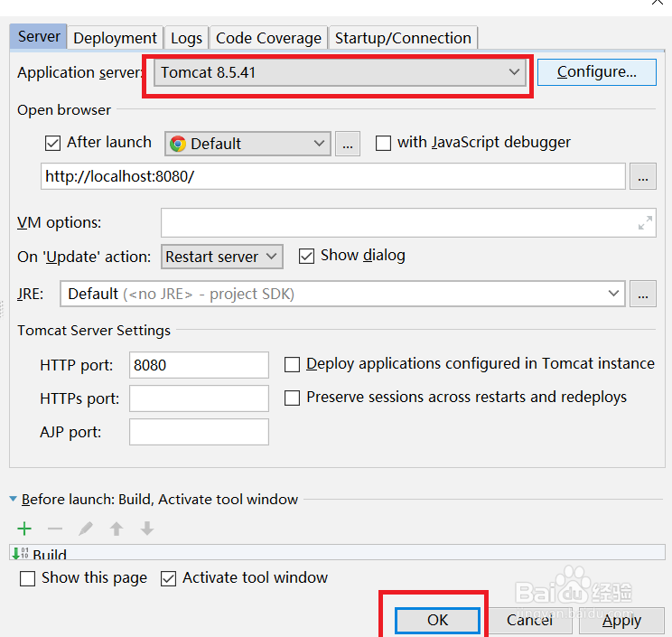This screenshot has height=637, width=672.
Task: Open the Tomcat 8.5.41 application server dropdown
Action: pos(340,72)
